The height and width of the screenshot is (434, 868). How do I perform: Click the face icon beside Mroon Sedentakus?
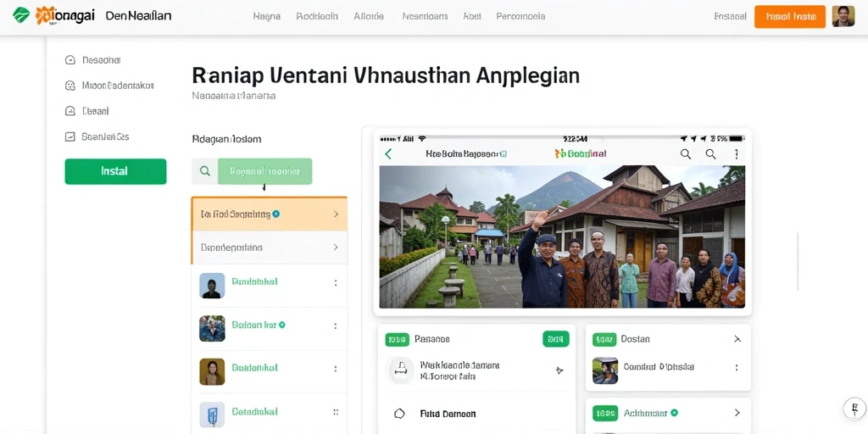[70, 86]
